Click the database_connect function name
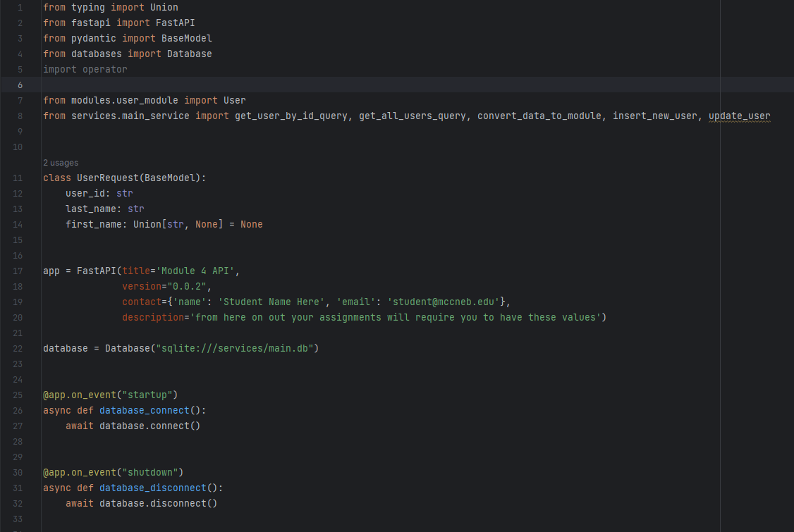The image size is (794, 532). tap(145, 410)
